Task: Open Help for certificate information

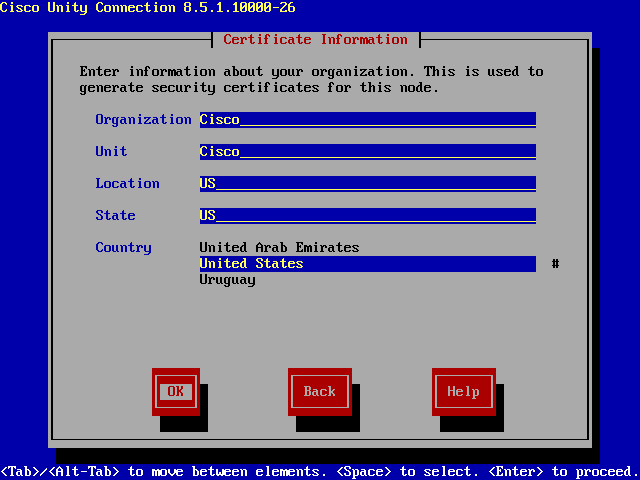Action: tap(463, 391)
